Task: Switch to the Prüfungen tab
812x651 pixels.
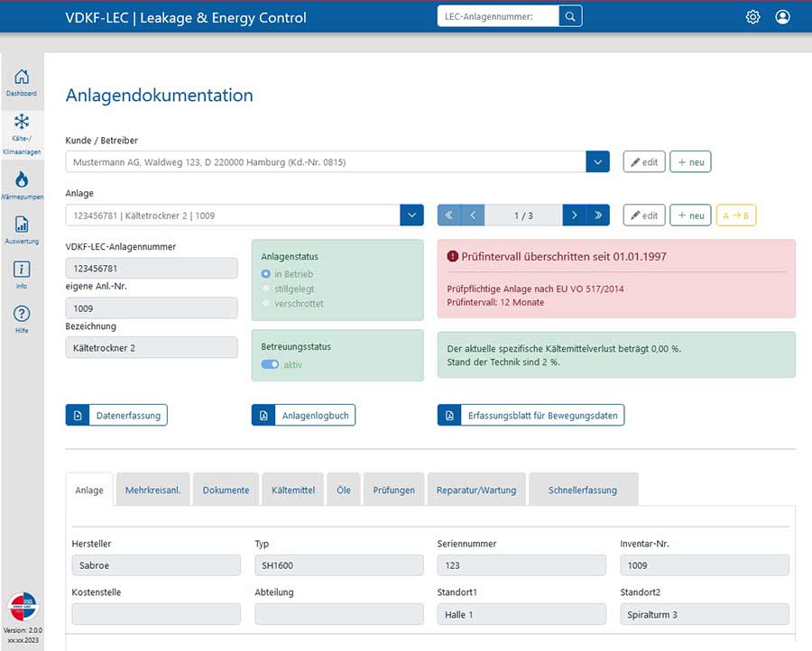Action: (x=394, y=490)
